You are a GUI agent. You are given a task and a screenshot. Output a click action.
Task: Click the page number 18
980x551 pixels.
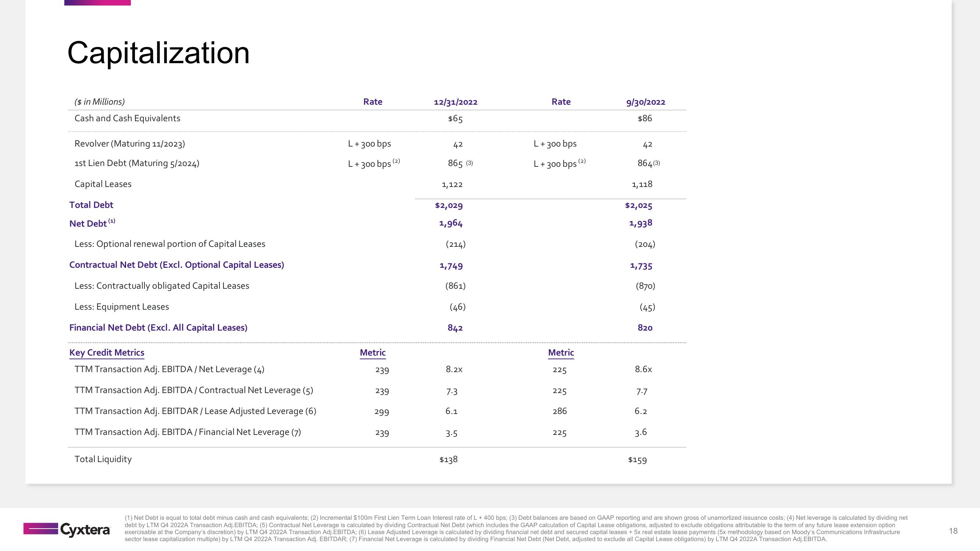click(953, 531)
